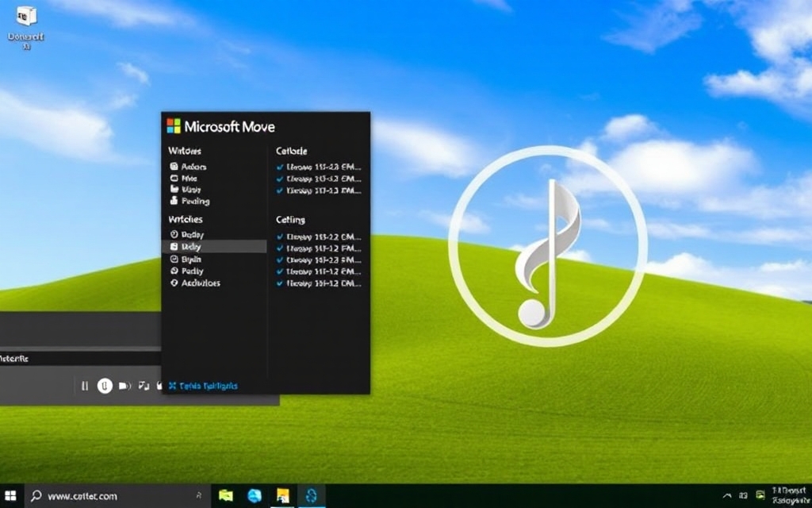
Task: Click the tray icon left of the clock
Action: pyautogui.click(x=760, y=496)
